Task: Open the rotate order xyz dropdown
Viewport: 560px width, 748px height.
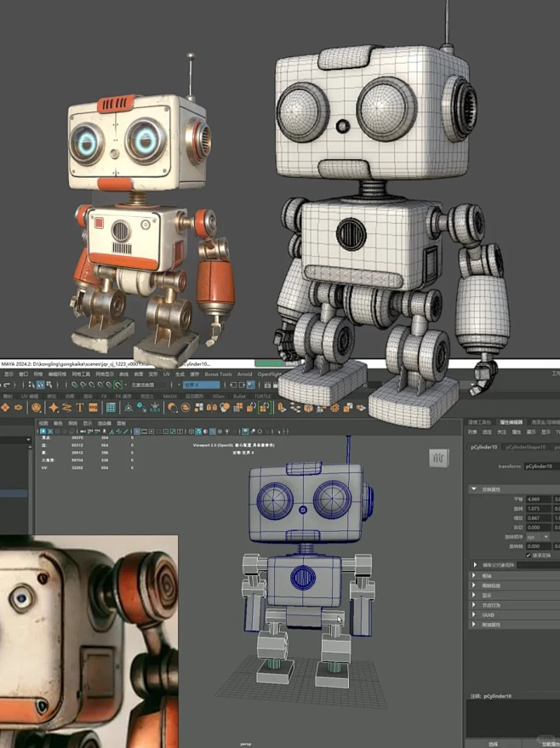Action: (538, 537)
